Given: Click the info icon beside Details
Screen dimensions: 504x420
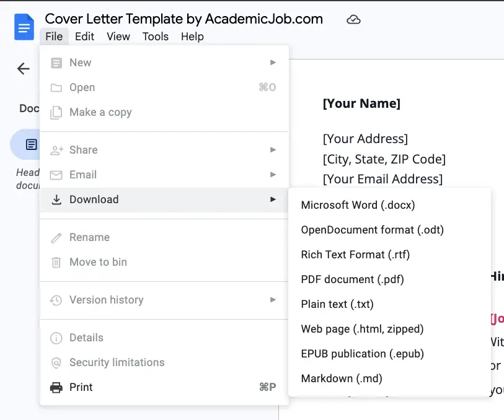Looking at the screenshot, I should point(55,338).
